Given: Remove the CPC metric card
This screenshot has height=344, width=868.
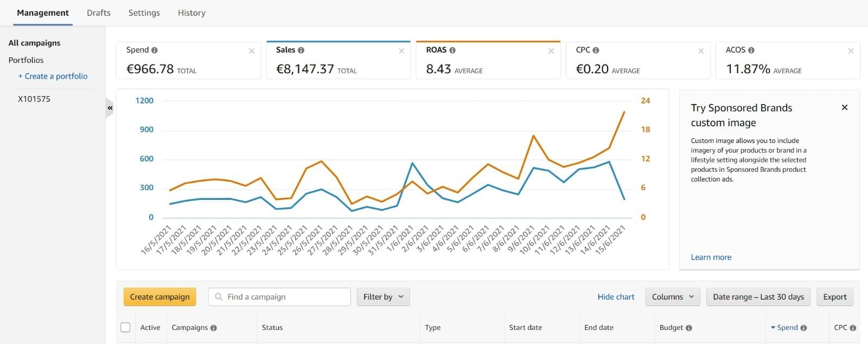Looking at the screenshot, I should click(x=701, y=51).
